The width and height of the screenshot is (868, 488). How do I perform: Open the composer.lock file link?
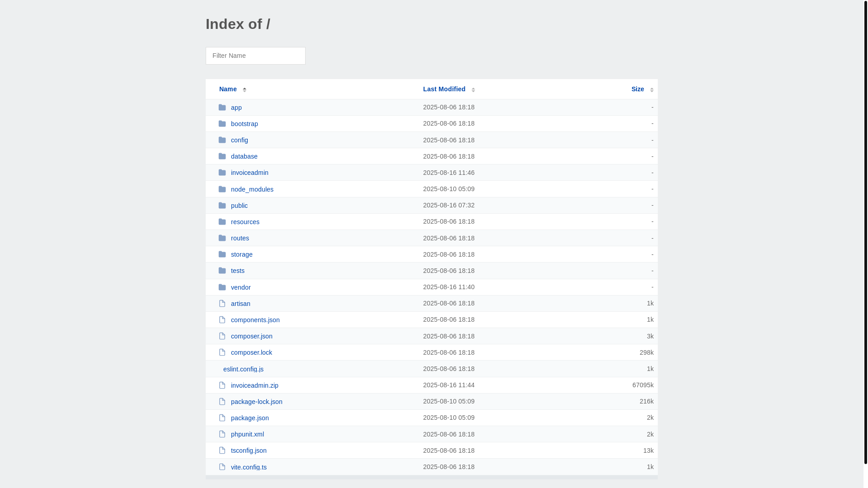tap(251, 352)
